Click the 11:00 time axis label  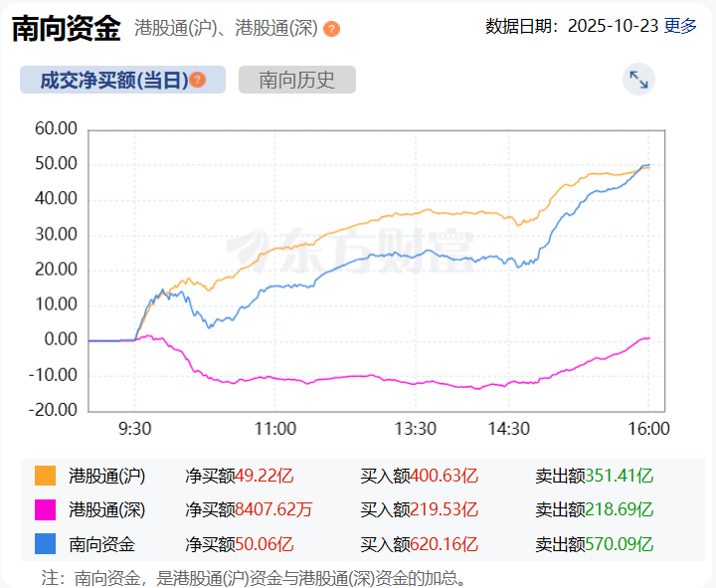tap(275, 429)
